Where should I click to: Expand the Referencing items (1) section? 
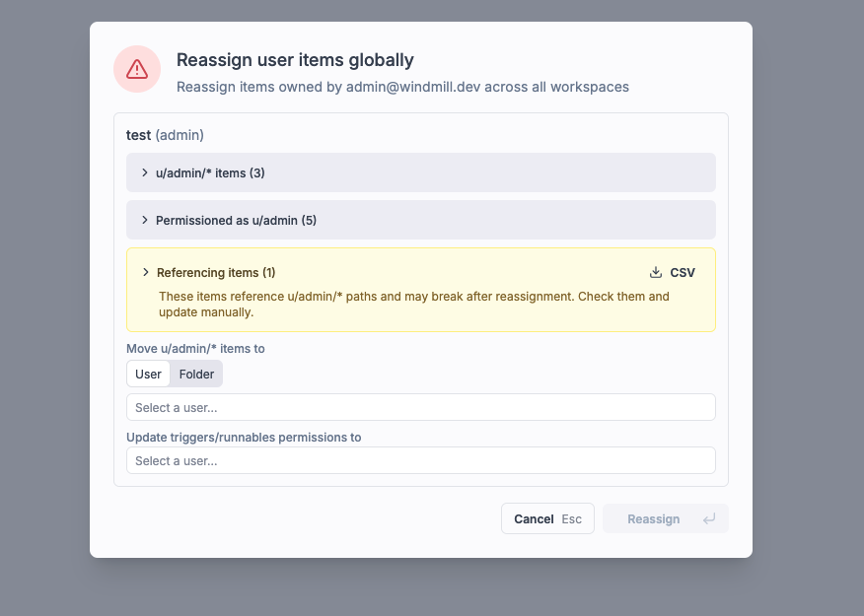pos(217,272)
